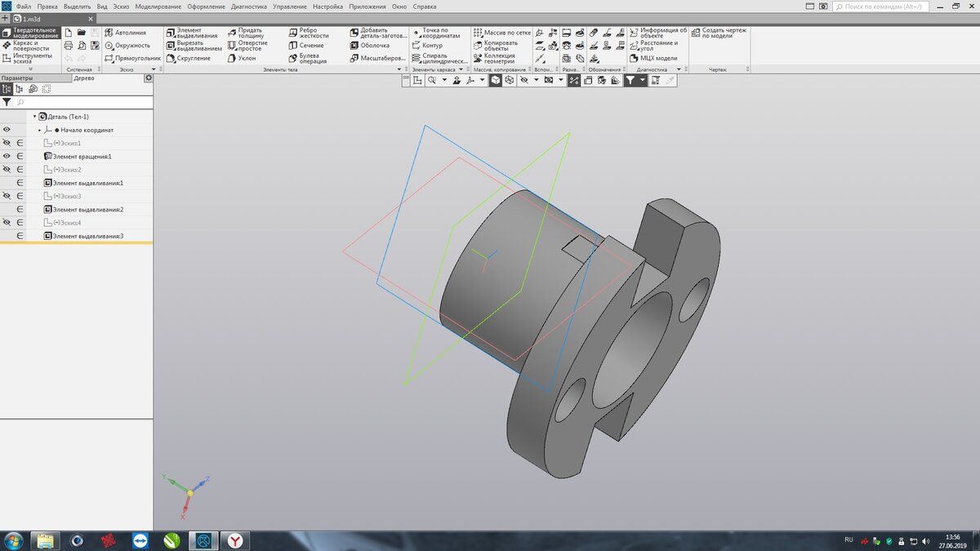
Task: Run Булева операция boolean command
Action: 307,59
